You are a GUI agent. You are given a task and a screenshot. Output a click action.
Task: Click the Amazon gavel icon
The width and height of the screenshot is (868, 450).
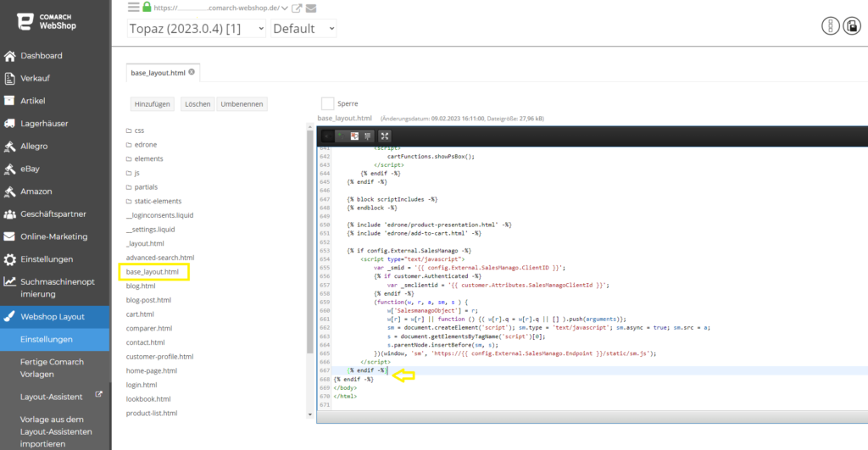pos(9,192)
